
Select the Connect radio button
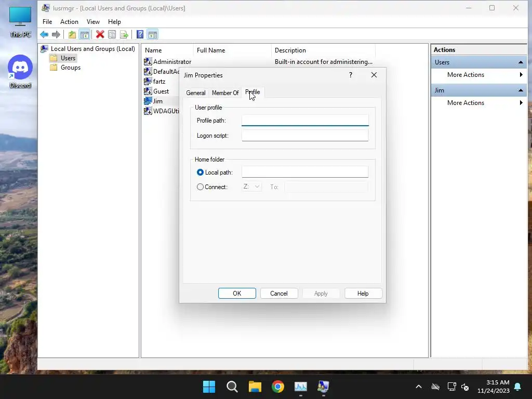[x=200, y=187]
